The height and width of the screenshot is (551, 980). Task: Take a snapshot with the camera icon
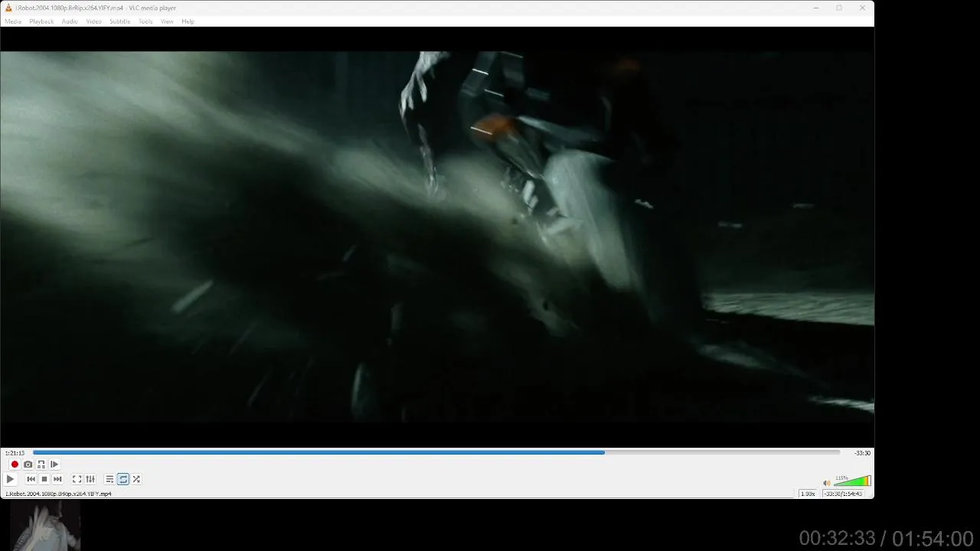28,465
